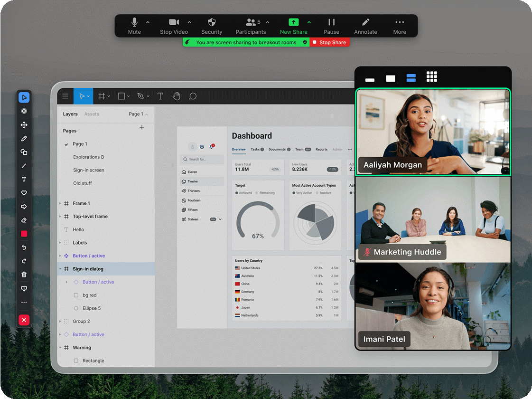Image resolution: width=532 pixels, height=399 pixels.
Task: Switch to the Assets tab
Action: pyautogui.click(x=91, y=114)
